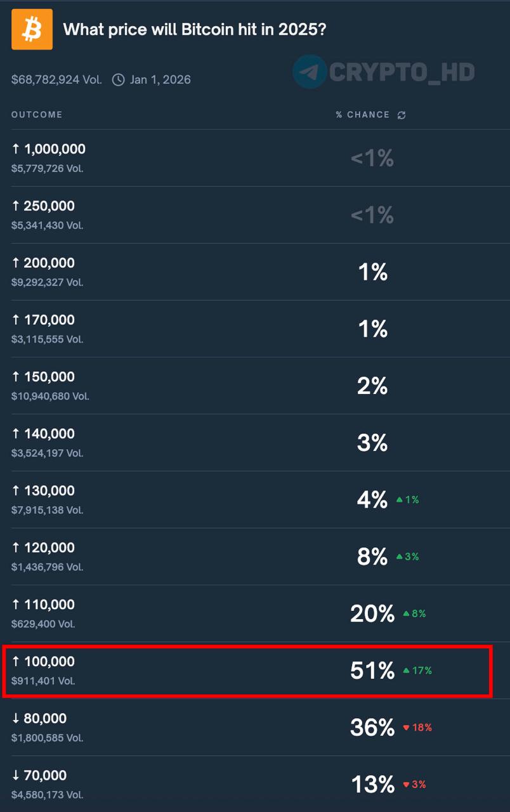Open the % CHANCE column header
Viewport: 510px width, 812px height.
point(362,115)
